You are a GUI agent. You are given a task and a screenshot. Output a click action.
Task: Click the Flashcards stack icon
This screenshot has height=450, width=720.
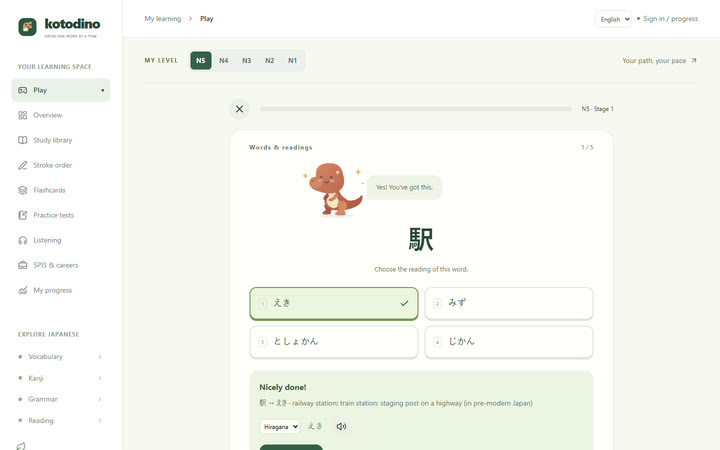(x=22, y=190)
